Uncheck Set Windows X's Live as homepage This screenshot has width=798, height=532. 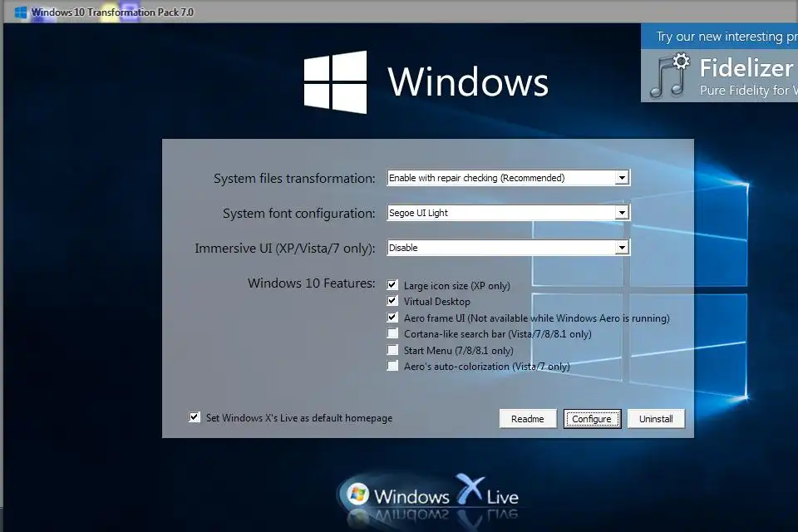(x=195, y=417)
